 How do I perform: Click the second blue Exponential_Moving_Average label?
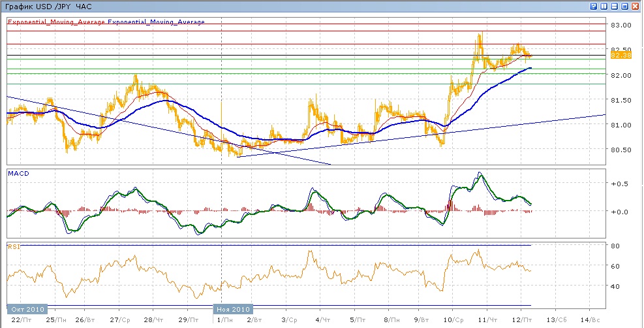click(156, 22)
